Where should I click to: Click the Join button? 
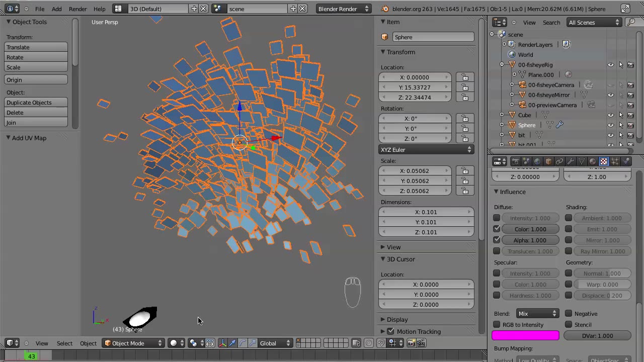(36, 122)
